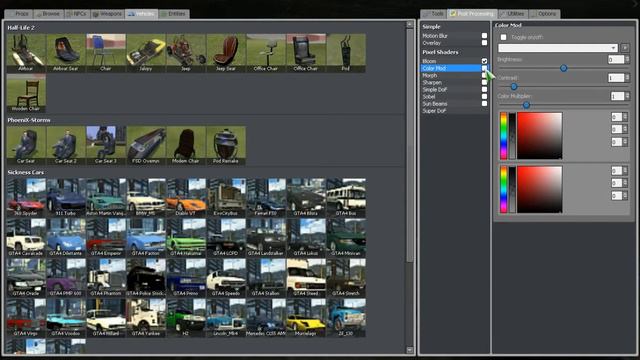Click the vehicle list scroll-down arrow
The width and height of the screenshot is (640, 360).
[410, 350]
